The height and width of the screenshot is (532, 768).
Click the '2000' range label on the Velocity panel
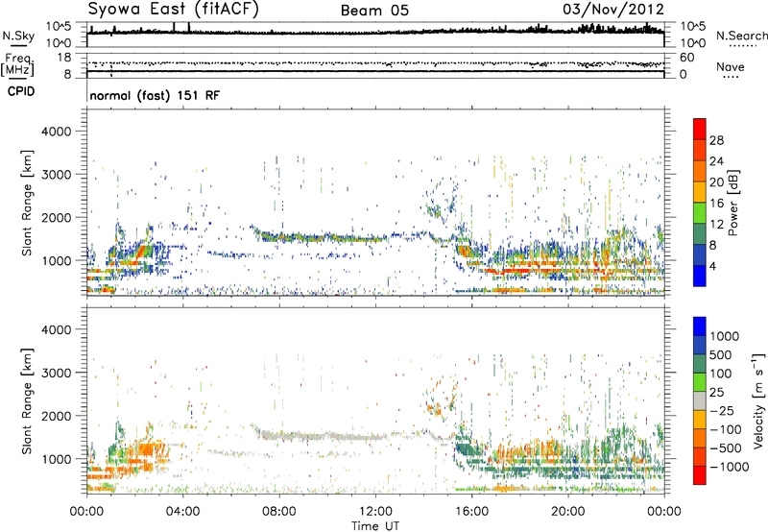(57, 416)
